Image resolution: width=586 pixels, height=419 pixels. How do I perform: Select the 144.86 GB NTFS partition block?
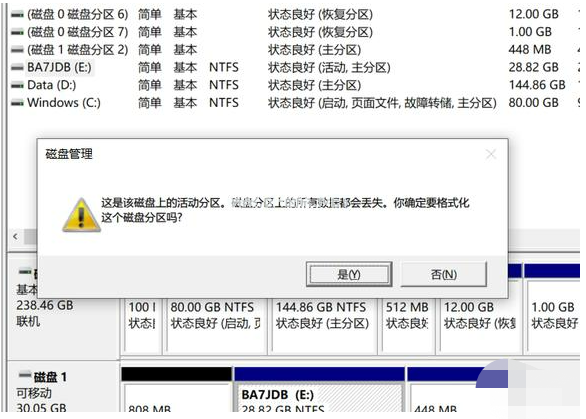pos(324,325)
